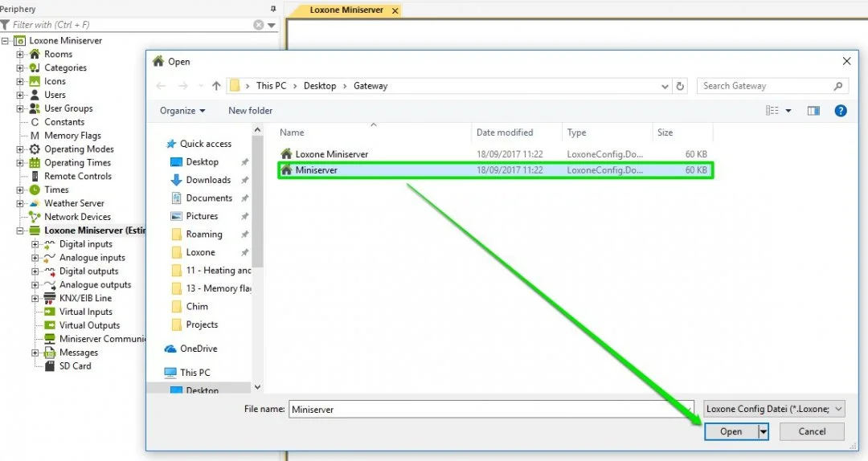The width and height of the screenshot is (868, 461).
Task: Click the KNX/EIB Line icon
Action: pos(50,298)
